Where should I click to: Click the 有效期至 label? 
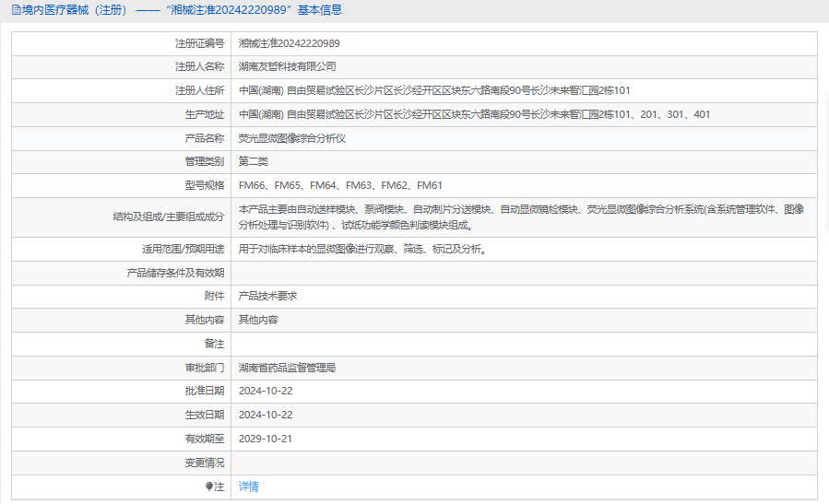click(205, 439)
